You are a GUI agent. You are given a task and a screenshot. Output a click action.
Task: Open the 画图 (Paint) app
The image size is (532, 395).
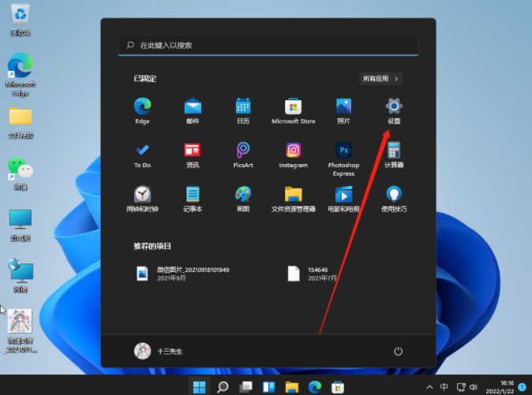pos(242,195)
